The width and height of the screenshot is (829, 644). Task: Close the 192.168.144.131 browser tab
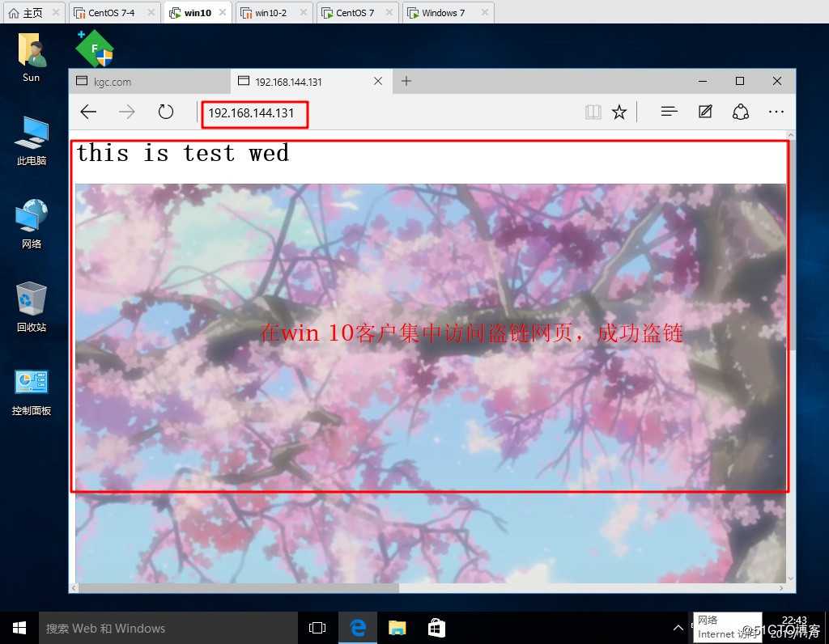(x=378, y=81)
